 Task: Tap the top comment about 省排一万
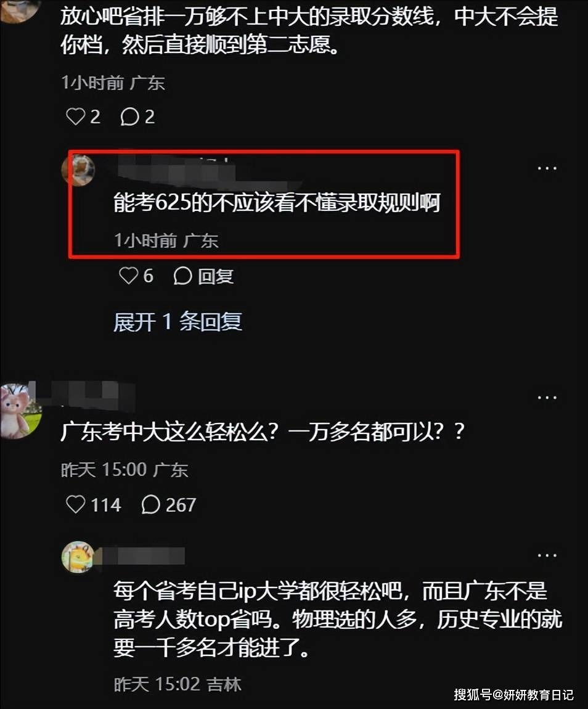point(309,31)
